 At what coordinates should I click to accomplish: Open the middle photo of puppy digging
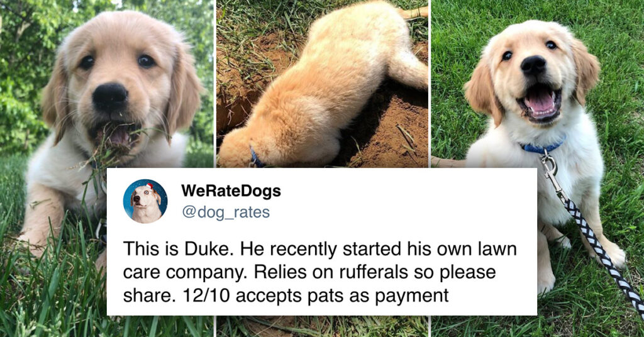click(x=323, y=84)
